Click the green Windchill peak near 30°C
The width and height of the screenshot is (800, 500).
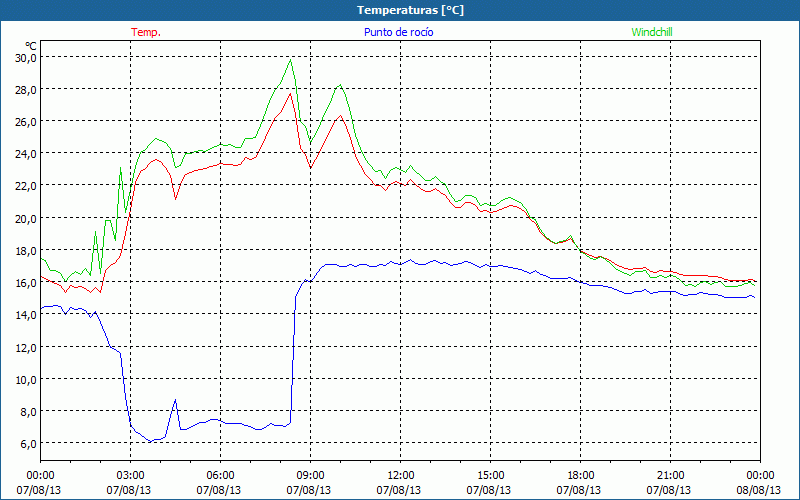click(291, 60)
